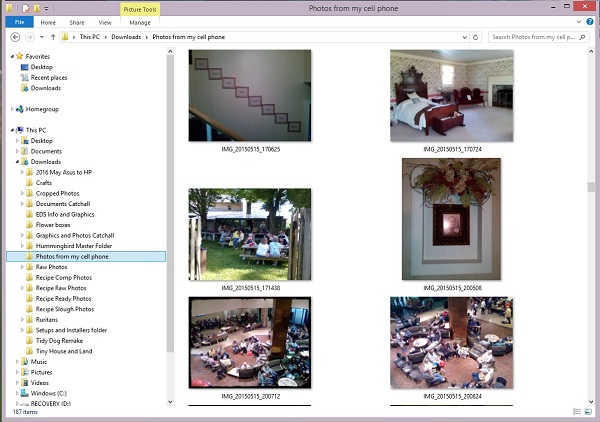Open Help with the blue question mark icon
The height and width of the screenshot is (422, 600).
590,22
